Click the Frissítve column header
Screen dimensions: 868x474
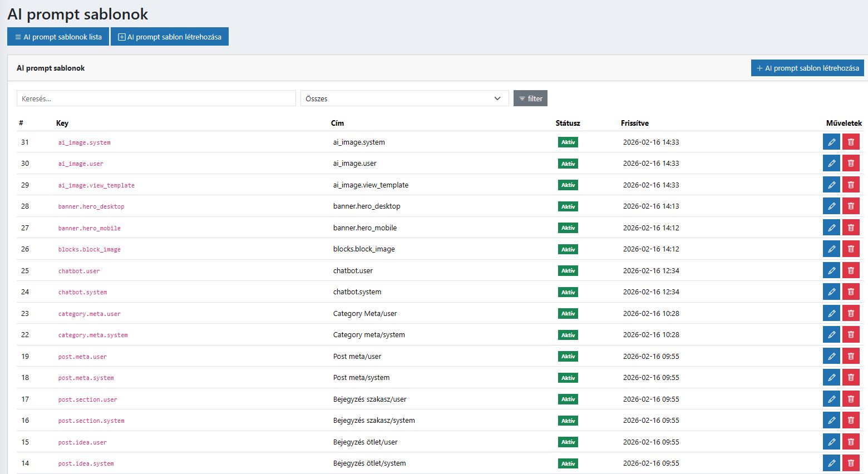coord(634,123)
